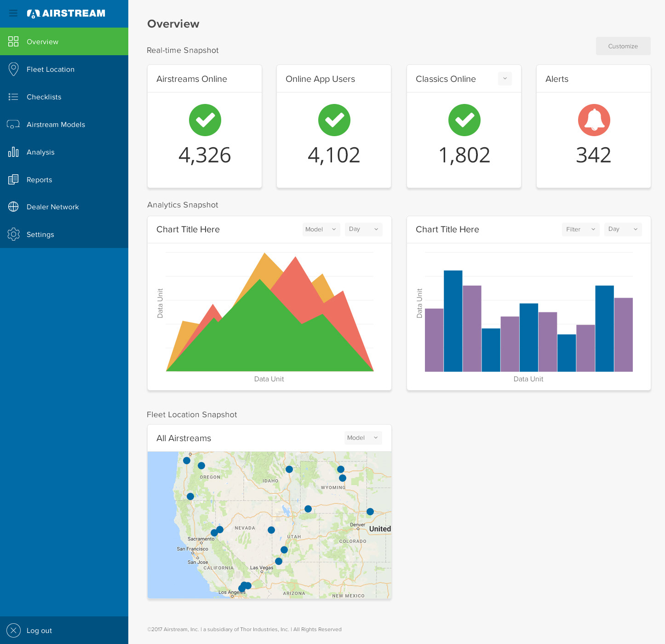Select Airstream Models in sidebar
665x644 pixels.
(64, 124)
